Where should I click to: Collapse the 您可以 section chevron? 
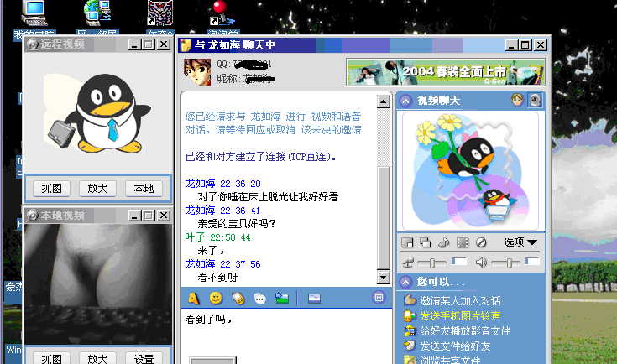[x=405, y=282]
